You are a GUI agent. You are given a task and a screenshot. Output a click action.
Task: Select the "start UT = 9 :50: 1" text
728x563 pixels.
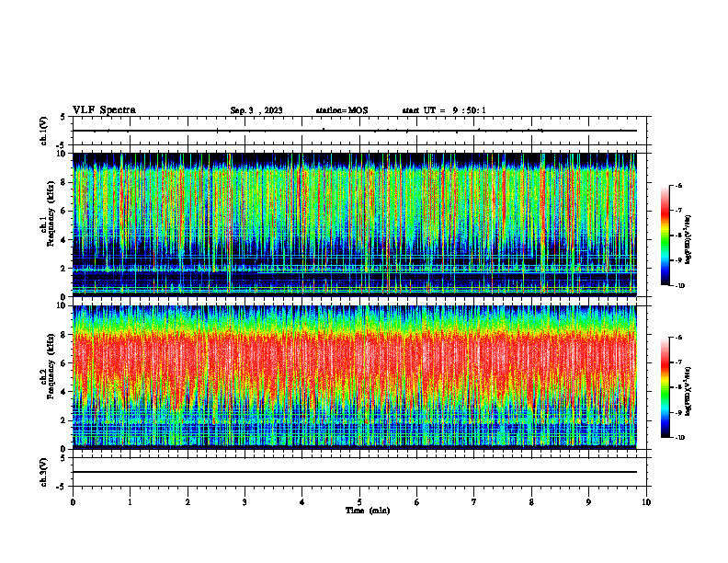[x=444, y=110]
